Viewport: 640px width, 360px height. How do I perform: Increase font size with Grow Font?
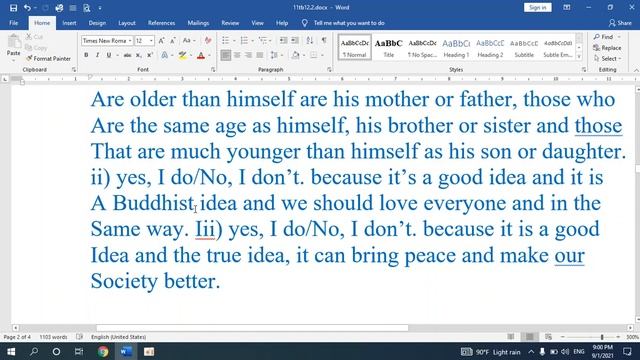tap(162, 41)
